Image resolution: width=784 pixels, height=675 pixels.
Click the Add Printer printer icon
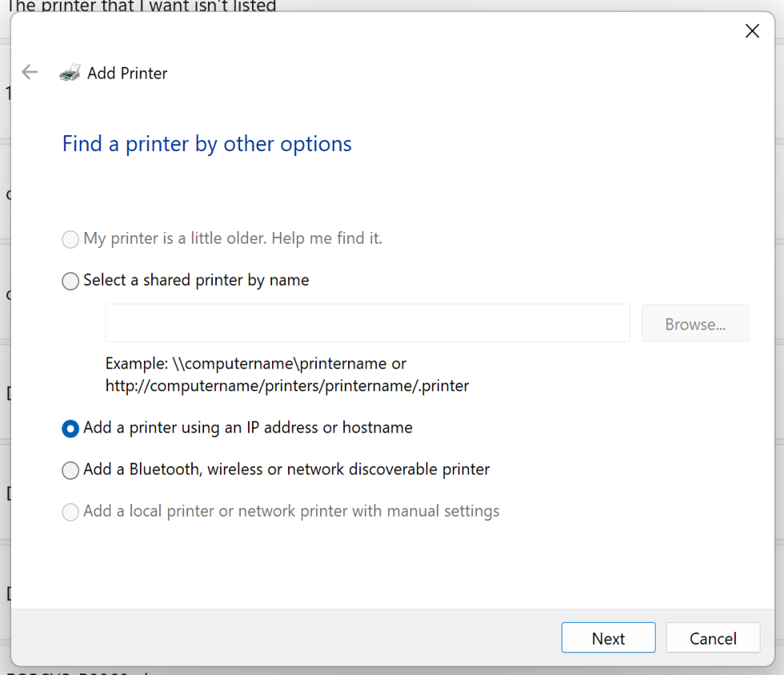tap(70, 72)
